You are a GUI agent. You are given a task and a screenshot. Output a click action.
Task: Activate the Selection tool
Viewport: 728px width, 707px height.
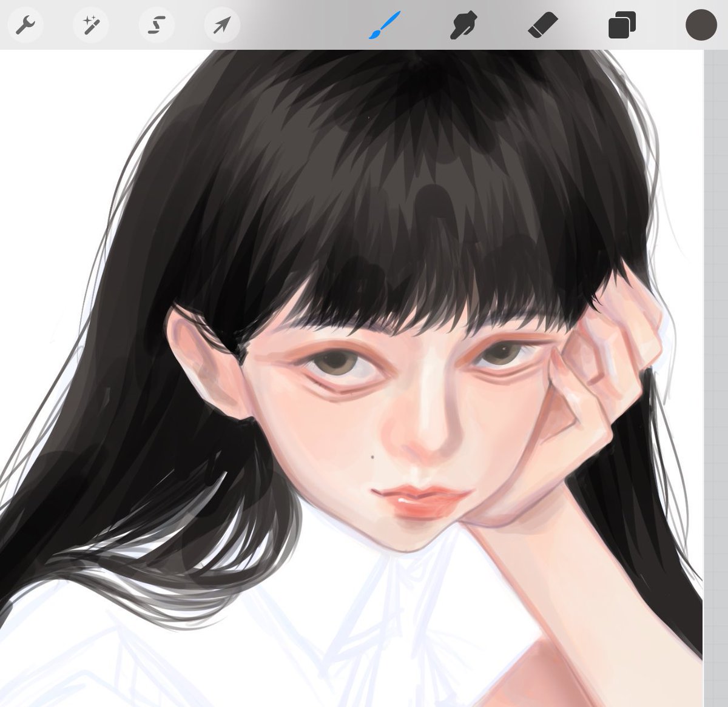(157, 25)
